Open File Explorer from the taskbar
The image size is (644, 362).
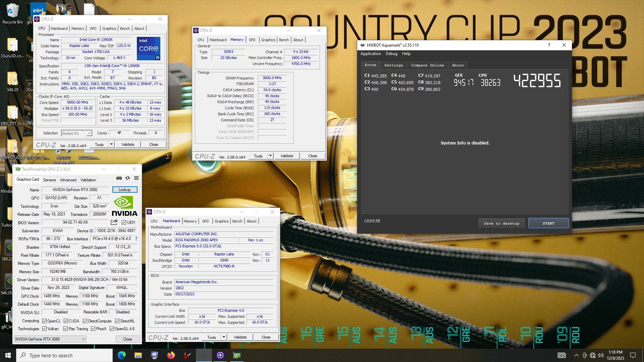coord(138,355)
